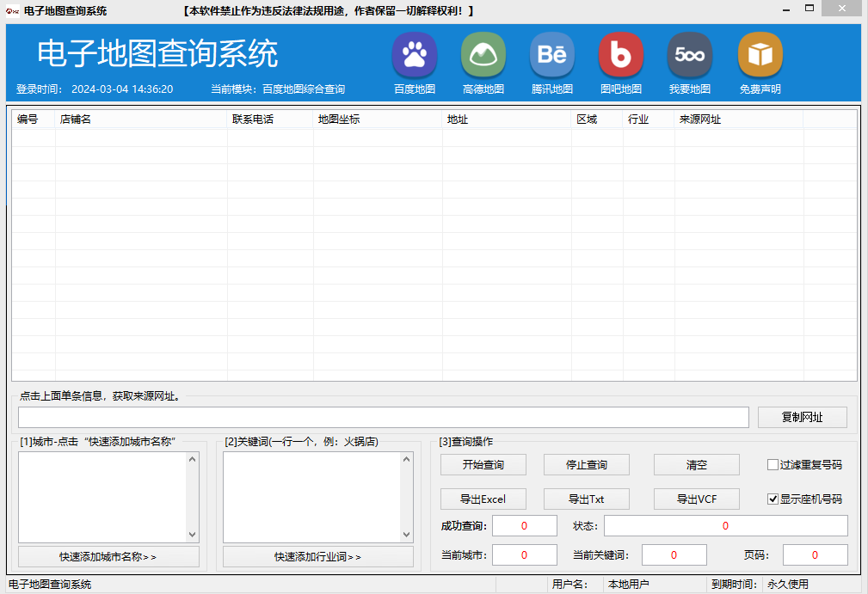Sort by the 联系电话 column header

pos(269,119)
